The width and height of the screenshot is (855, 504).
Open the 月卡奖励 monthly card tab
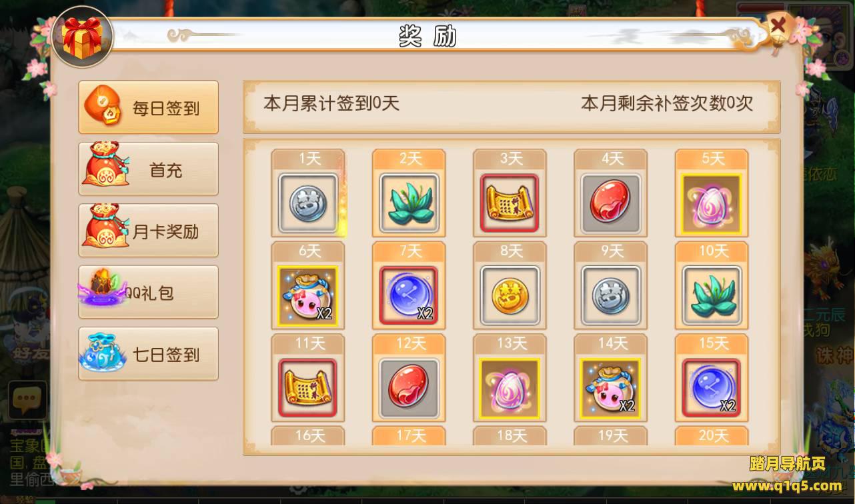click(x=149, y=231)
